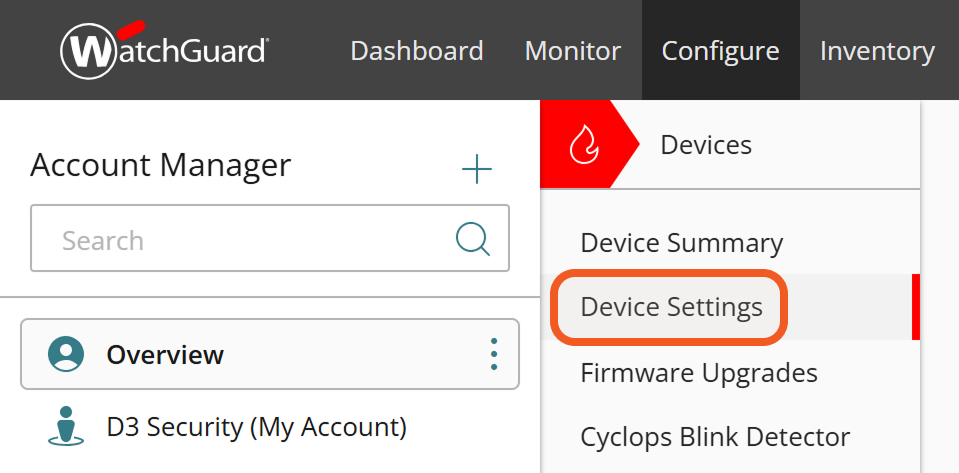Image resolution: width=959 pixels, height=473 pixels.
Task: Click the red flame Devices icon
Action: [x=581, y=146]
